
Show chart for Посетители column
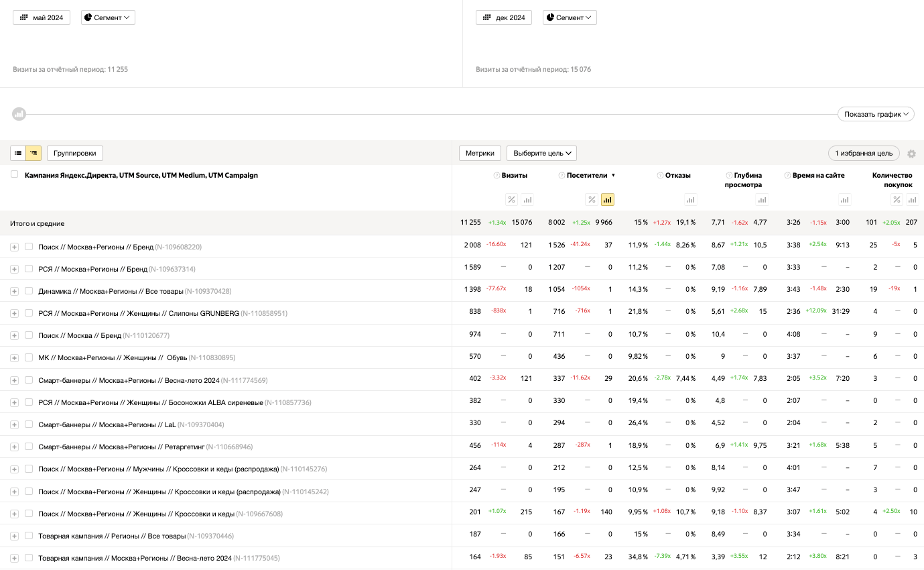(608, 199)
